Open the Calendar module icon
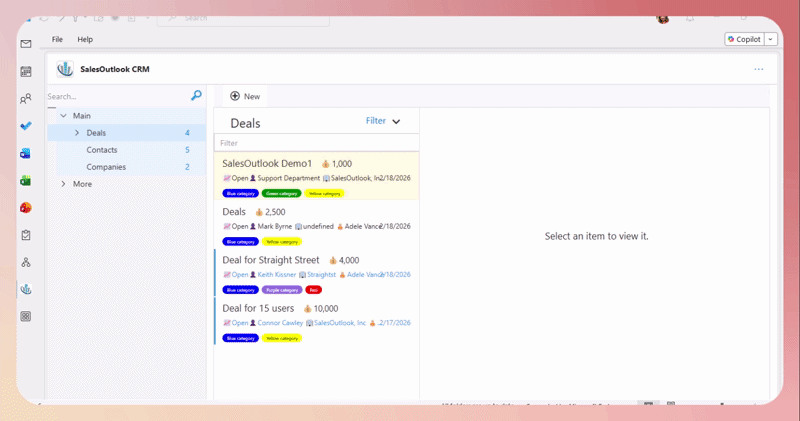Viewport: 800px width, 421px height. tap(26, 71)
